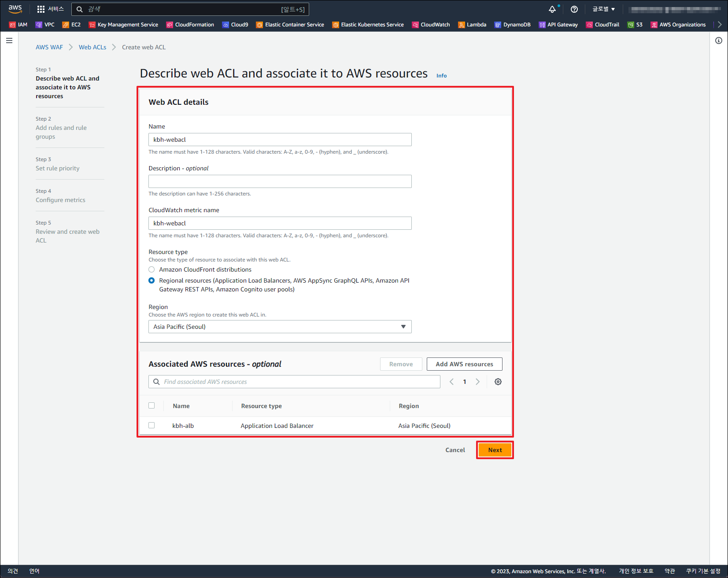Go to Step 2 Add rules and rule groups
This screenshot has height=578, width=728.
61,132
